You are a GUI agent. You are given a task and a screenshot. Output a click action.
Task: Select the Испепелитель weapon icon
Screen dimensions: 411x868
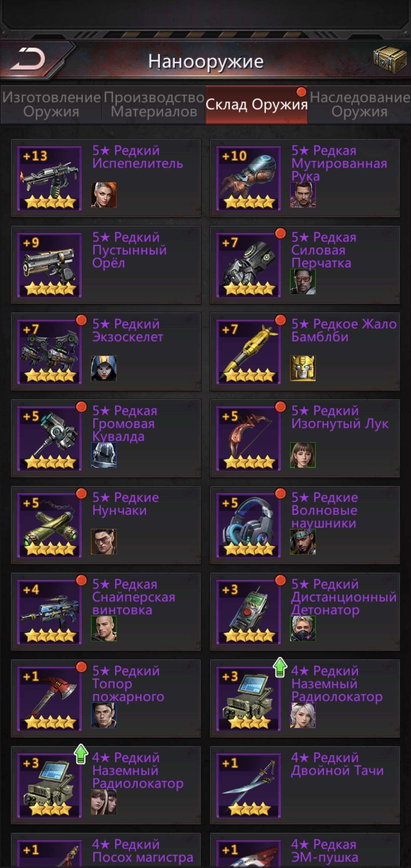tap(50, 178)
